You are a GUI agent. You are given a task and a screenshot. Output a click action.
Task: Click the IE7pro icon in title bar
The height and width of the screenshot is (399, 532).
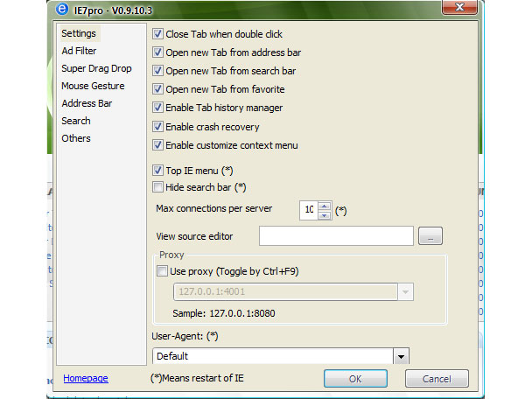coord(61,8)
